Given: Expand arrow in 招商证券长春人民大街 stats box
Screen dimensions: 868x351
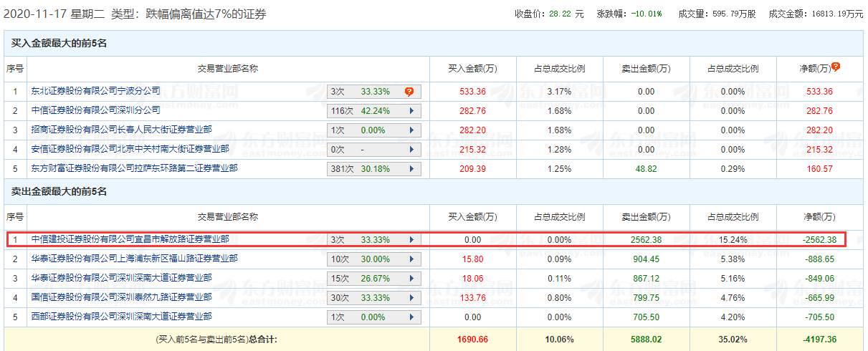Looking at the screenshot, I should coord(411,130).
